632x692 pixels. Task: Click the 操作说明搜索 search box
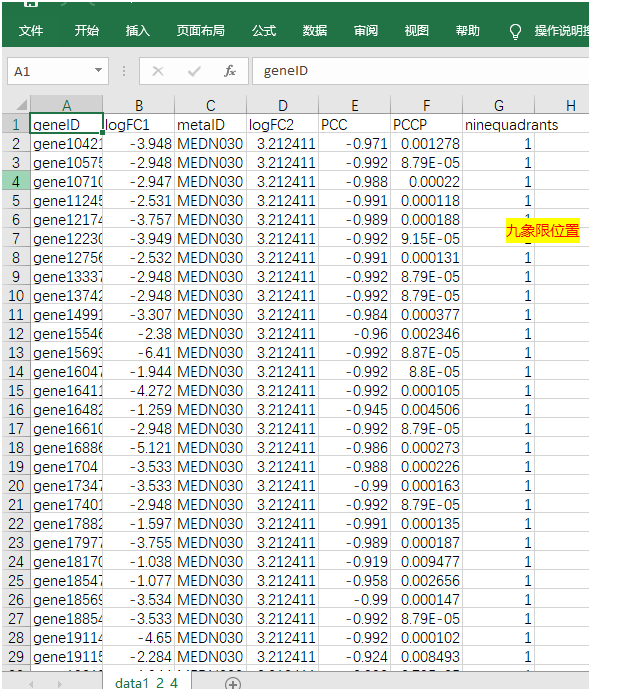561,30
